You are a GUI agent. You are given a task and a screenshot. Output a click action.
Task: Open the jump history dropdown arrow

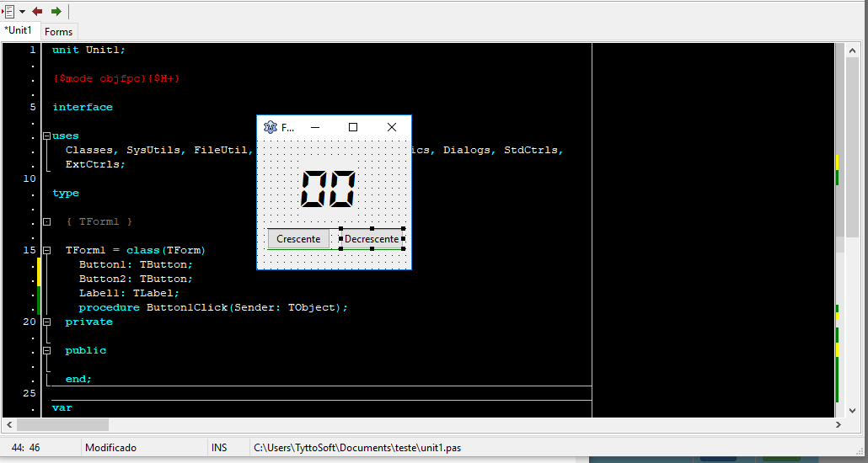[x=22, y=11]
